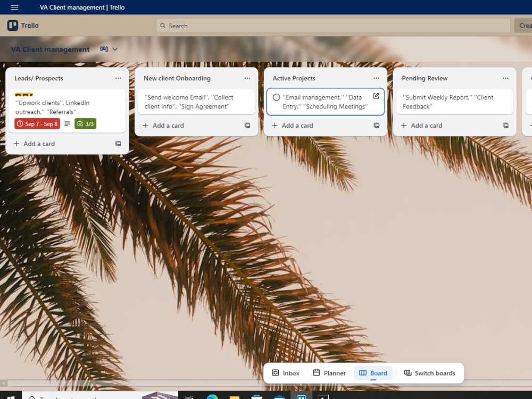Click template icon in New client Onboarding list

coord(247,126)
